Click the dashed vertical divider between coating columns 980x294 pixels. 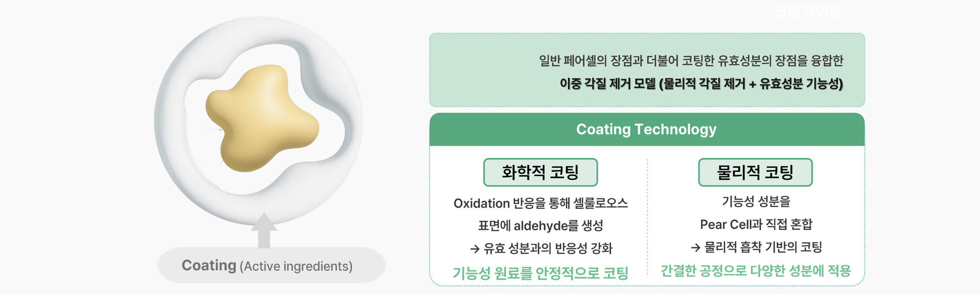tap(647, 215)
